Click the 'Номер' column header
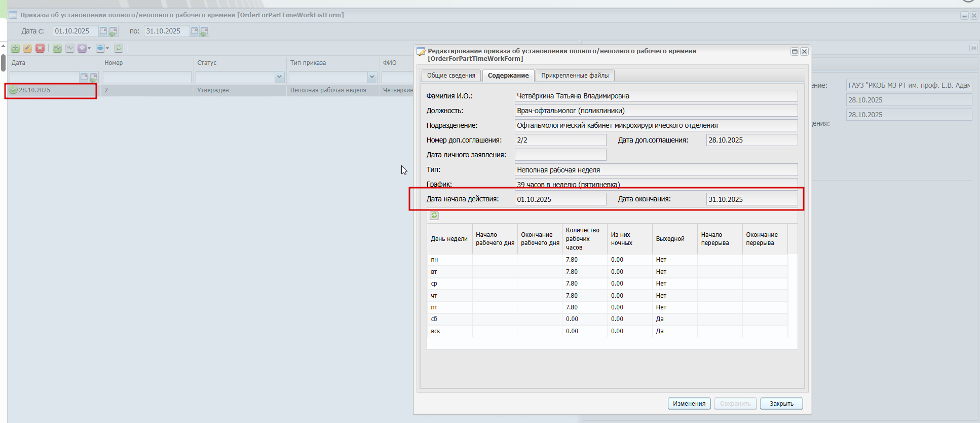This screenshot has height=423, width=980. (147, 63)
